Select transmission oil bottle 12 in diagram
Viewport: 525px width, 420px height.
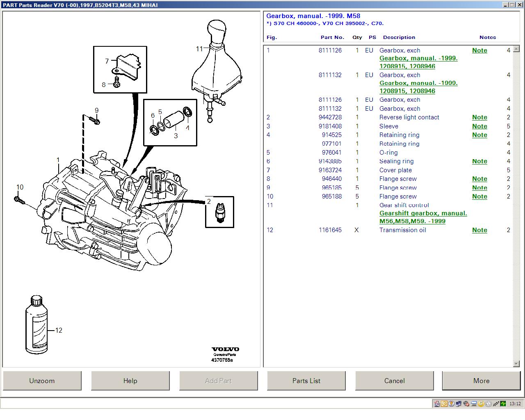point(37,324)
